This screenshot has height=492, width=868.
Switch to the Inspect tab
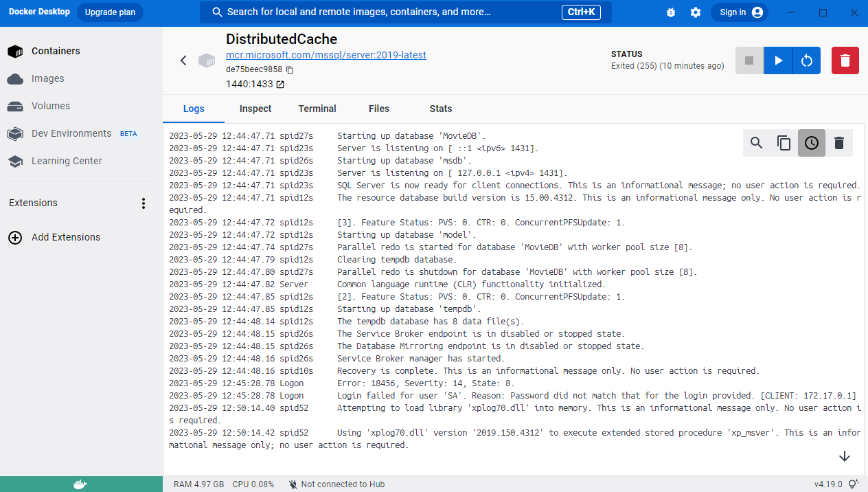click(255, 109)
